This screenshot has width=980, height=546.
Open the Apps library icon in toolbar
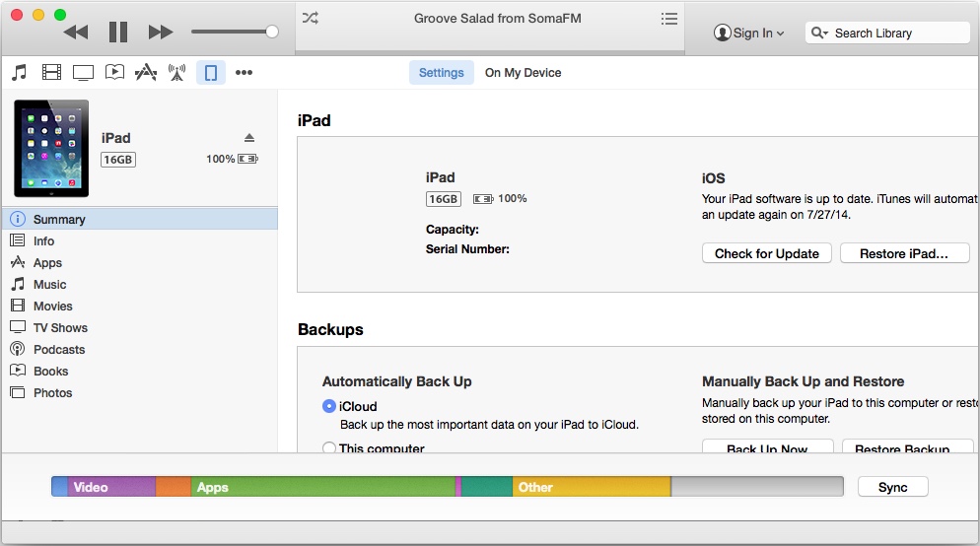(x=146, y=73)
